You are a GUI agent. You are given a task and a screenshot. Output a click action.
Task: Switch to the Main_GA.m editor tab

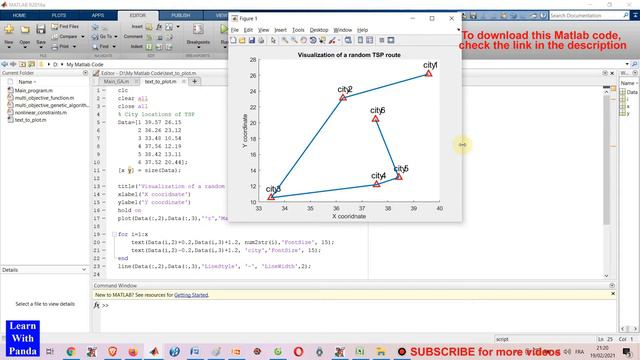point(116,82)
